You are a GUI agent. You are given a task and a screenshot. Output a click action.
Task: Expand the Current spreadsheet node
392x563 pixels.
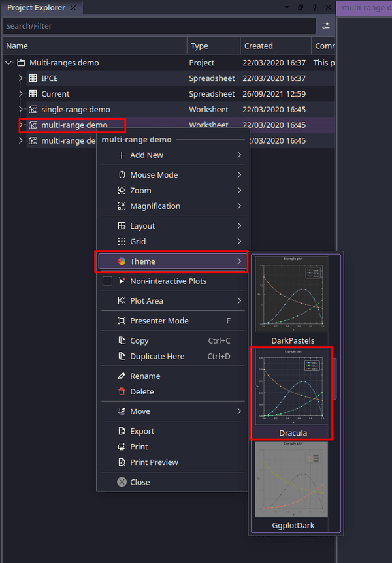coord(21,94)
